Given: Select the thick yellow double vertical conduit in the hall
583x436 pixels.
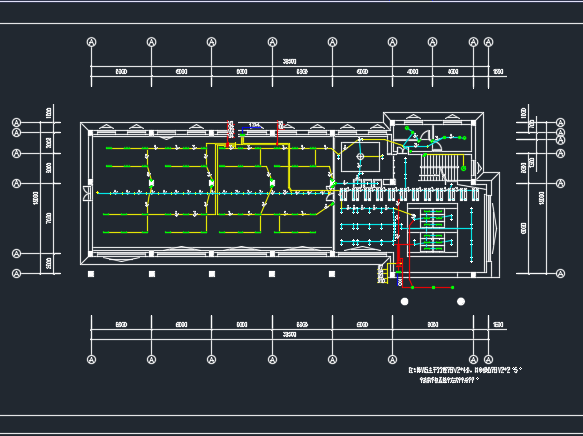Looking at the screenshot, I should 216,179.
